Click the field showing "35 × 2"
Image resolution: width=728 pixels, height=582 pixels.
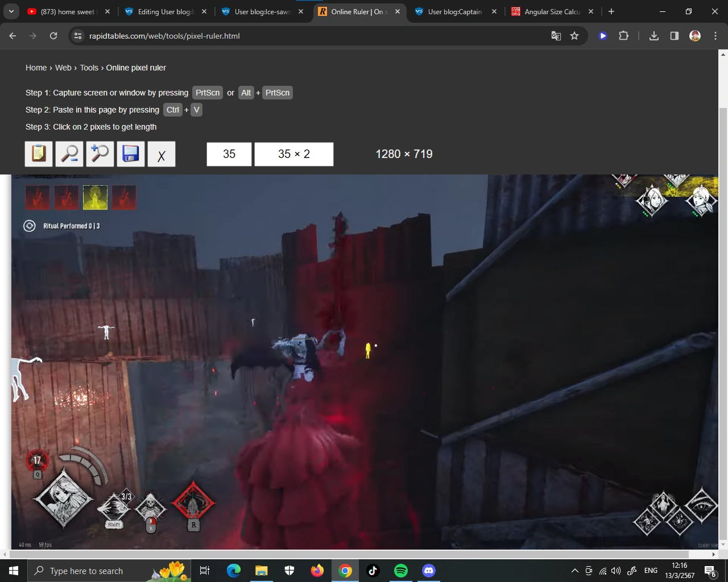(x=294, y=154)
